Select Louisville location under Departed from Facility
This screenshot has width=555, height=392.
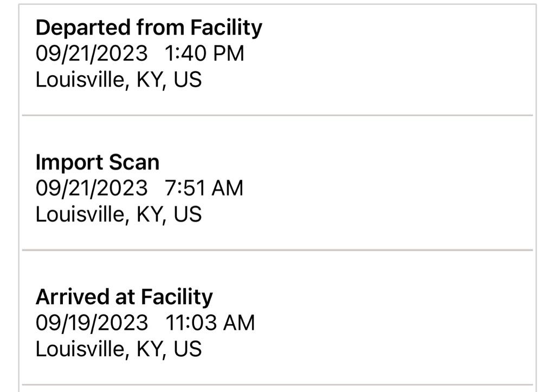[119, 80]
